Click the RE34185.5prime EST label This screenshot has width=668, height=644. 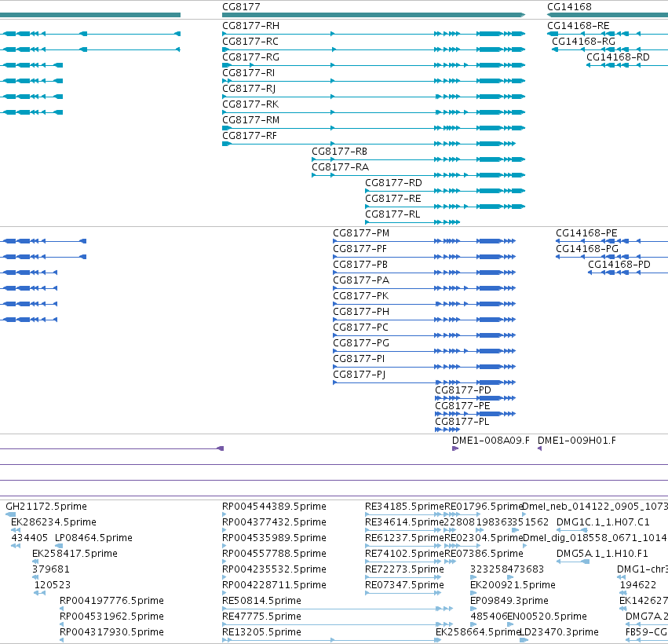click(405, 507)
